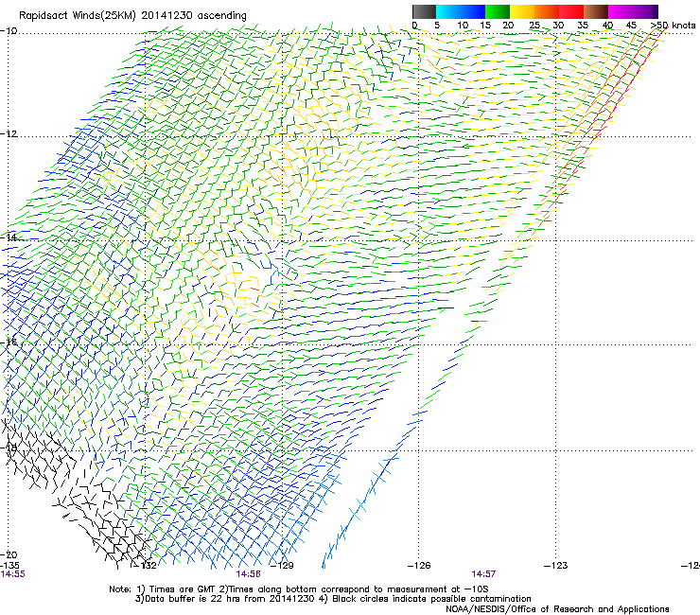This screenshot has width=700, height=615.
Task: Click the brown 35-40 knots legend segment
Action: coord(596,11)
